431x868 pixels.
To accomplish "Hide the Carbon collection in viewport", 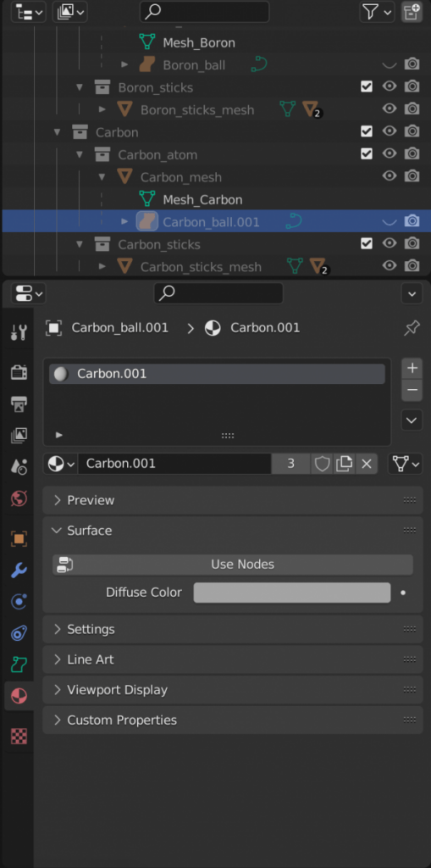I will pos(390,131).
